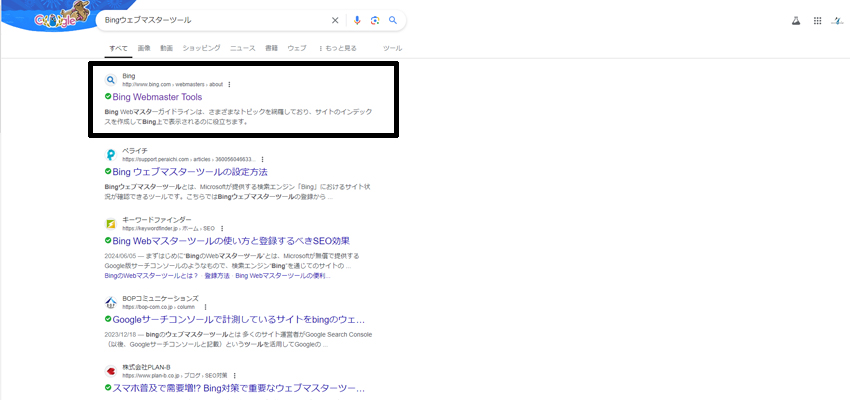
Task: Switch to the 動画 tab
Action: (166, 48)
